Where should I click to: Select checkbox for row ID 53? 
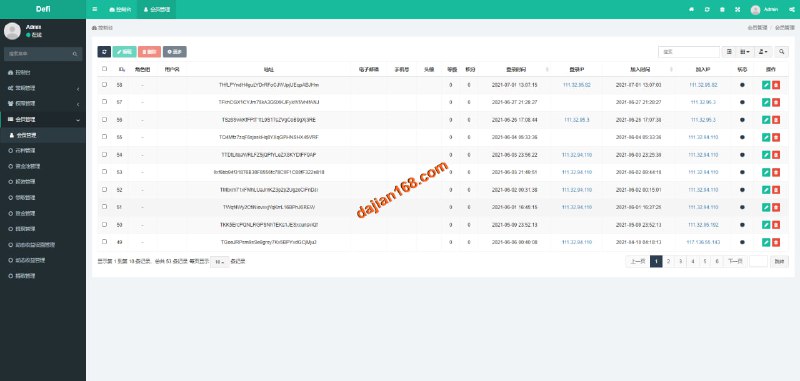click(x=105, y=172)
